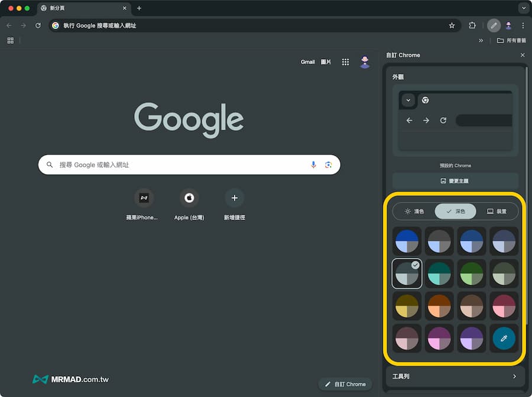Screen dimensions: 532x397
Task: Click the 變更主題 change theme button
Action: click(x=455, y=181)
